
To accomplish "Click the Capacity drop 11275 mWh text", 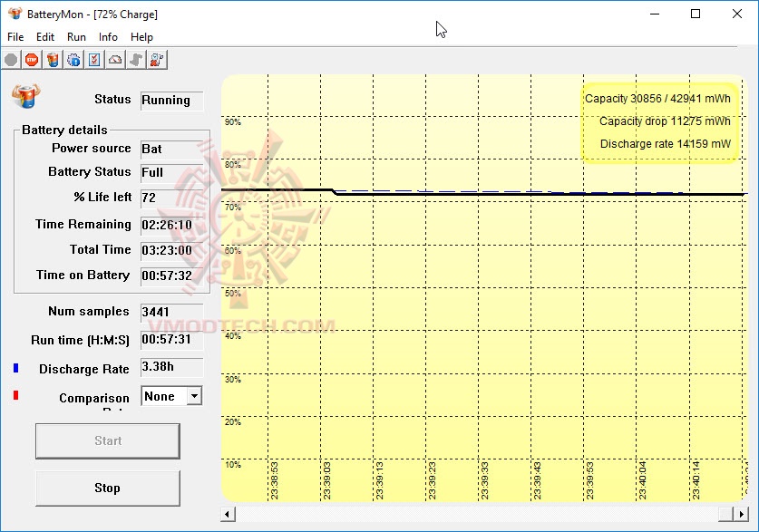I will [x=665, y=121].
